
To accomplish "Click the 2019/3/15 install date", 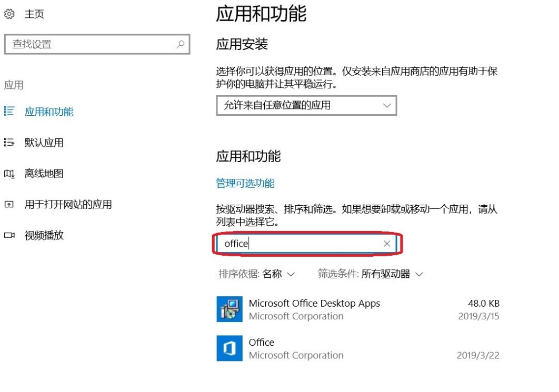I will [x=479, y=316].
